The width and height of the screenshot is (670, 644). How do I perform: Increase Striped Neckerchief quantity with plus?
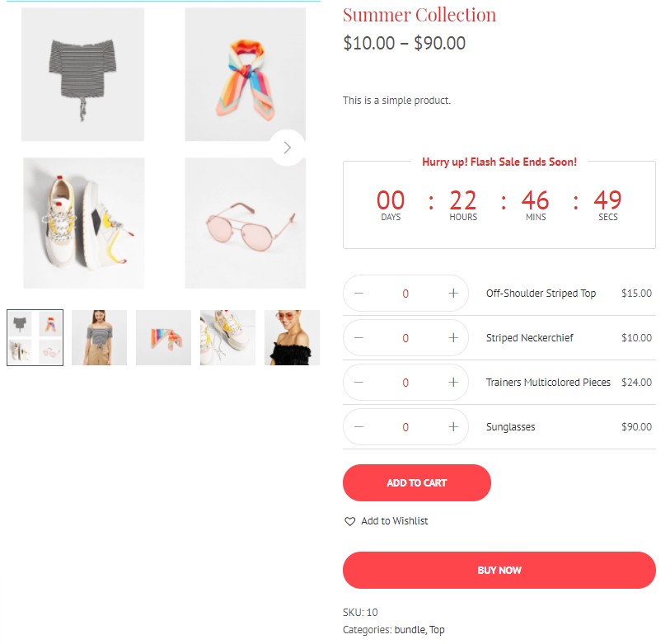(x=453, y=338)
